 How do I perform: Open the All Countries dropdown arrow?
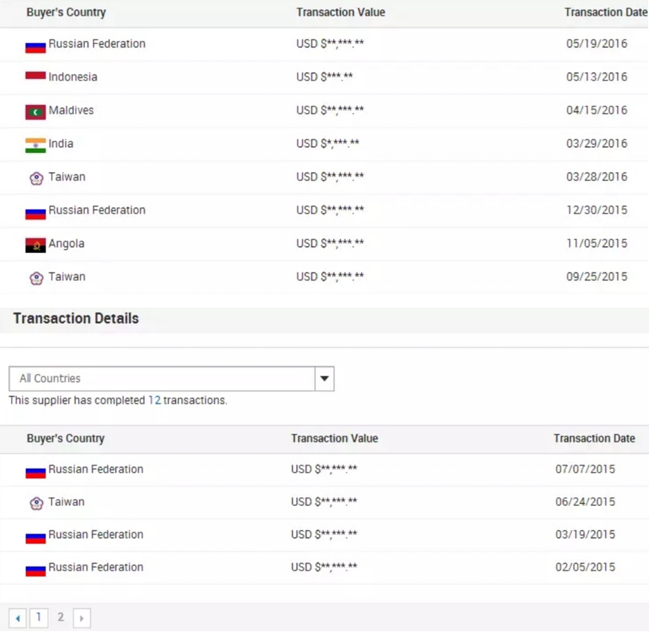tap(324, 379)
